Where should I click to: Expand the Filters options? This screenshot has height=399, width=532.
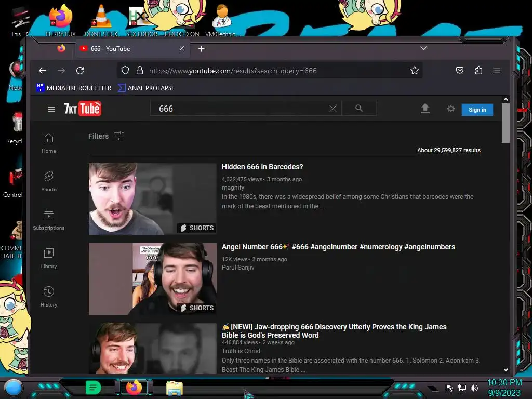point(106,136)
